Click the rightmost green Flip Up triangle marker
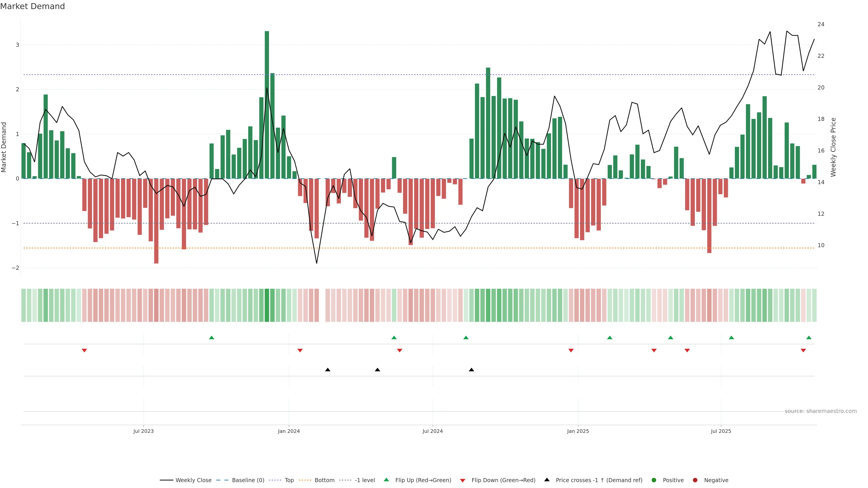This screenshot has height=488, width=868. coord(809,338)
